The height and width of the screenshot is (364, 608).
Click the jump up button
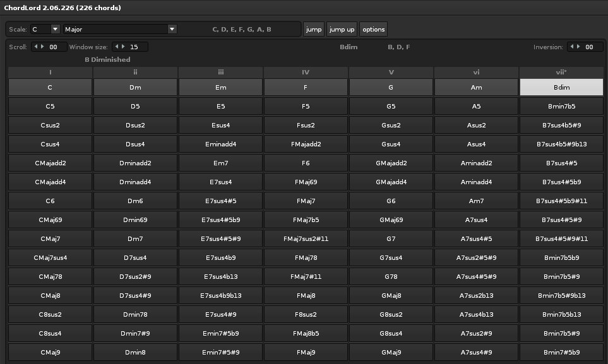(342, 29)
